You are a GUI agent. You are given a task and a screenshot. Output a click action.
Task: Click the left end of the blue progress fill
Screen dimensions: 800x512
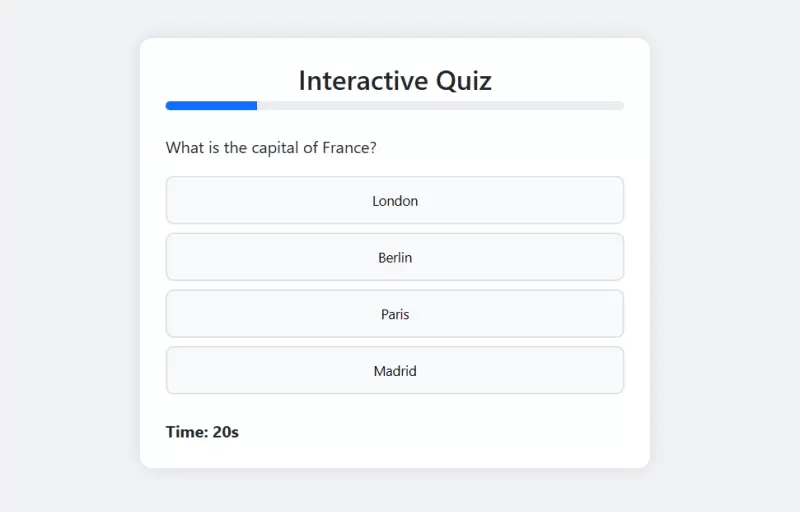170,105
